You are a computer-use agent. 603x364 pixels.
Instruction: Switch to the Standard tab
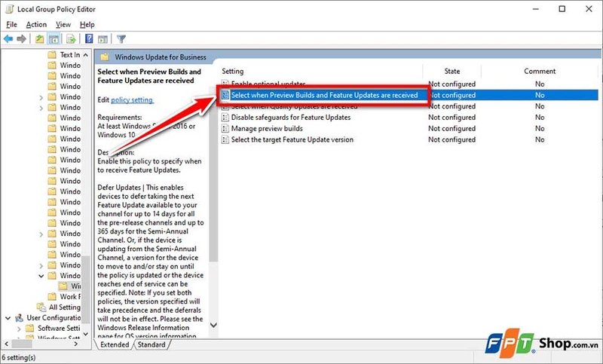click(x=152, y=344)
